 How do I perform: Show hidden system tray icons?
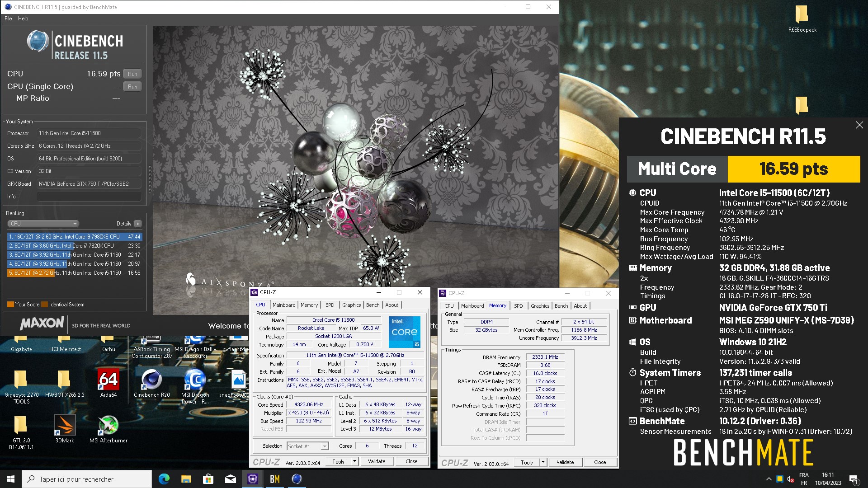click(769, 479)
